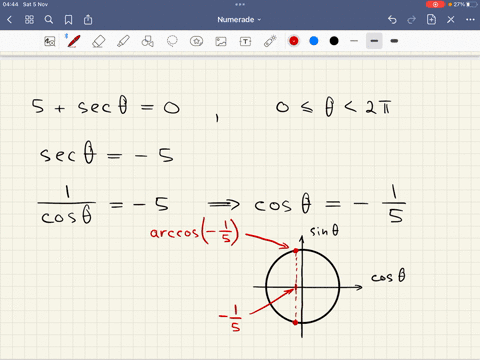Add a new page

click(431, 20)
